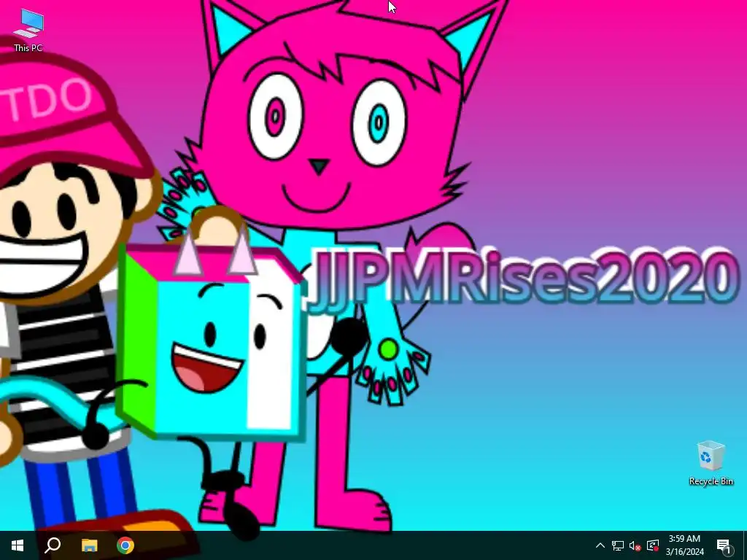This screenshot has height=560, width=747.
Task: Select the This PC desktop icon
Action: click(28, 29)
